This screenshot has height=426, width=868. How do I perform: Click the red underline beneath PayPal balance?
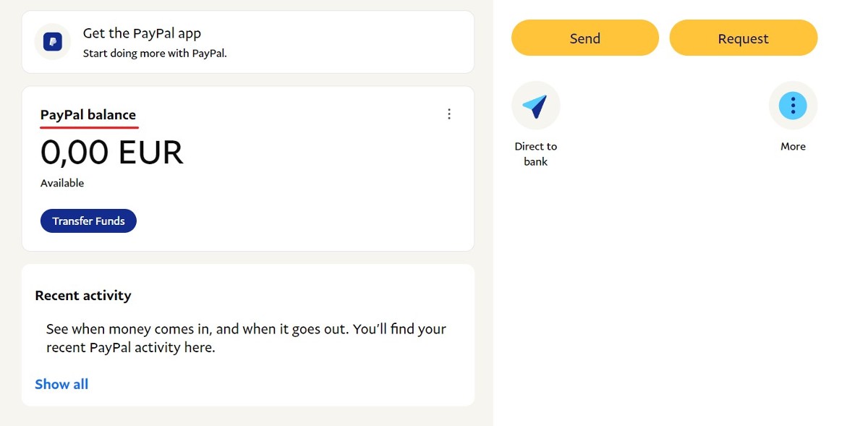click(88, 127)
